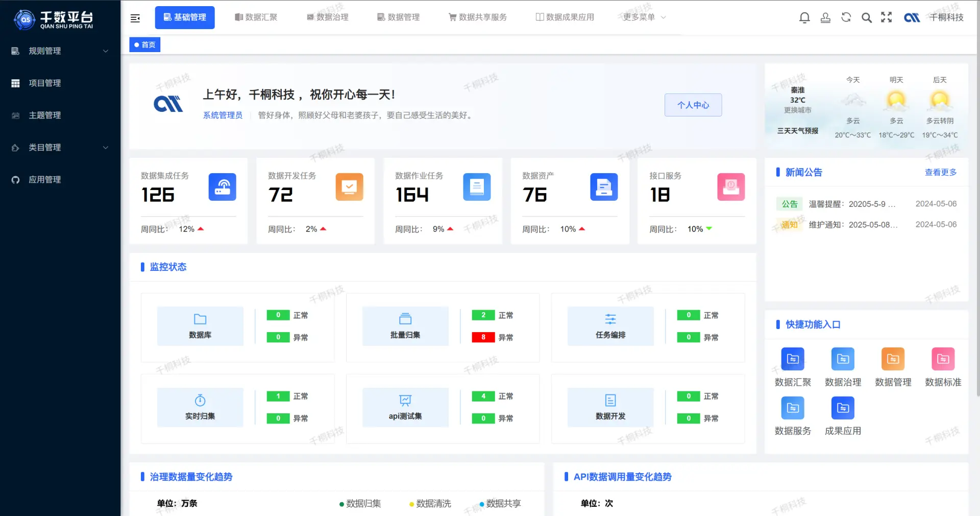This screenshot has height=516, width=980.
Task: Click the 后天 多云转阴 weather icon
Action: tap(940, 100)
